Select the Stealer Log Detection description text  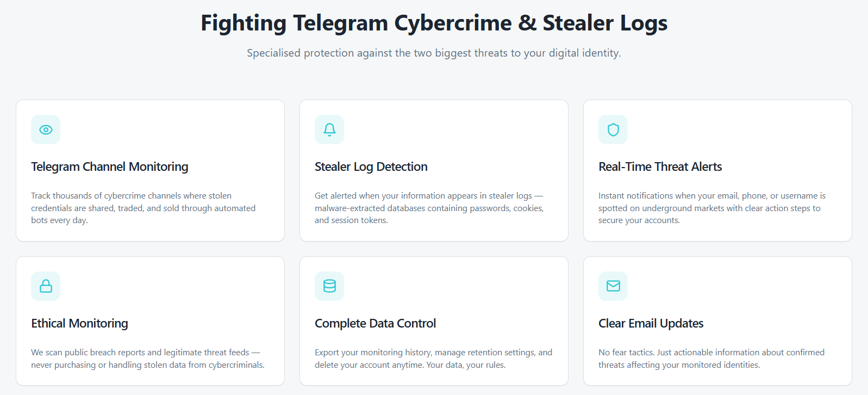(x=429, y=208)
